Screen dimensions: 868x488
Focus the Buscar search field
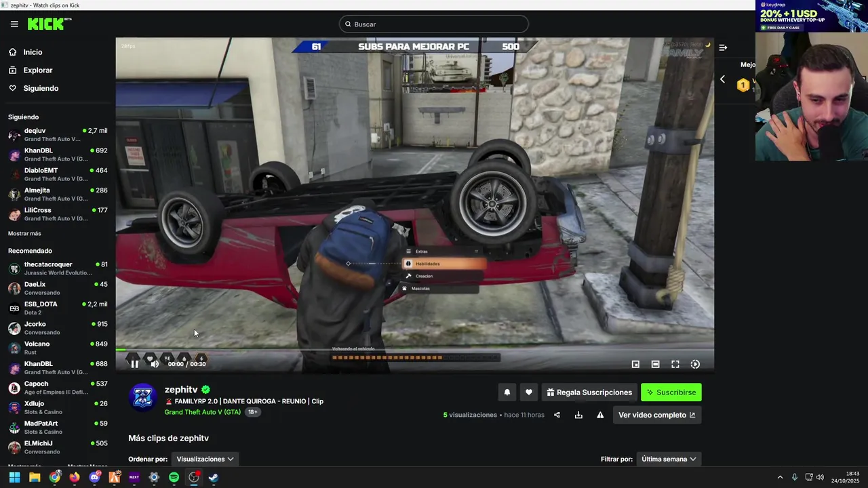434,24
